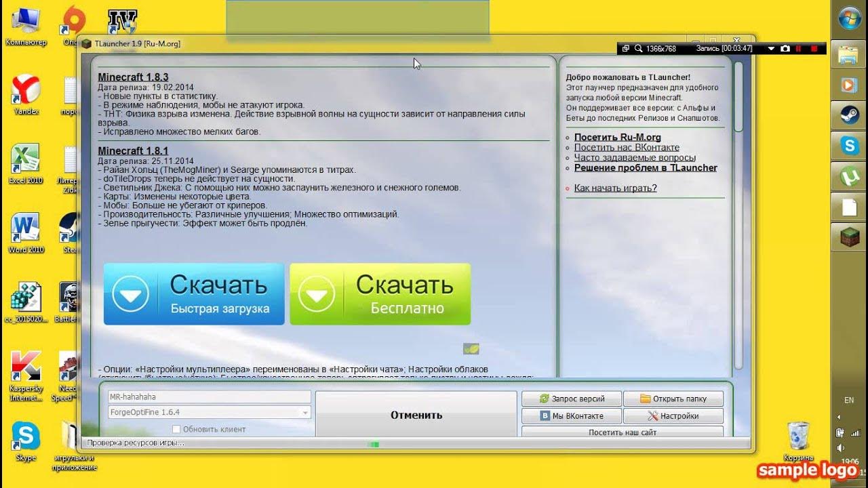
Task: Toggle the Обновить клиент checkbox
Action: click(x=176, y=429)
